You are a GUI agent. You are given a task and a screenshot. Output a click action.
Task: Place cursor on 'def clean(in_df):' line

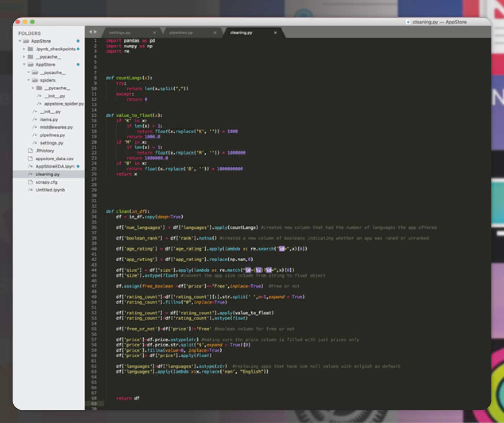(127, 211)
